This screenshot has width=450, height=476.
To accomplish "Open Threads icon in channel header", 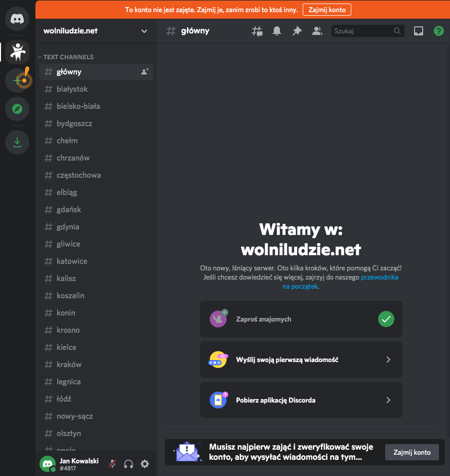I will pyautogui.click(x=257, y=31).
